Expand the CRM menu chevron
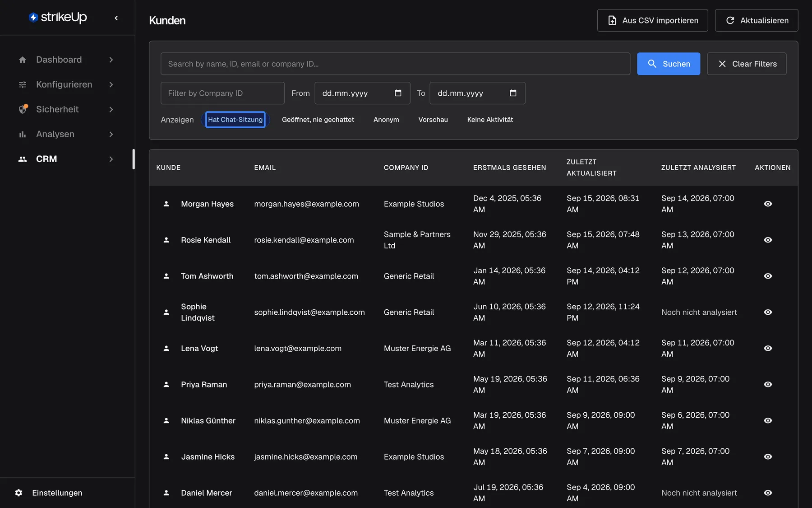 (x=111, y=159)
